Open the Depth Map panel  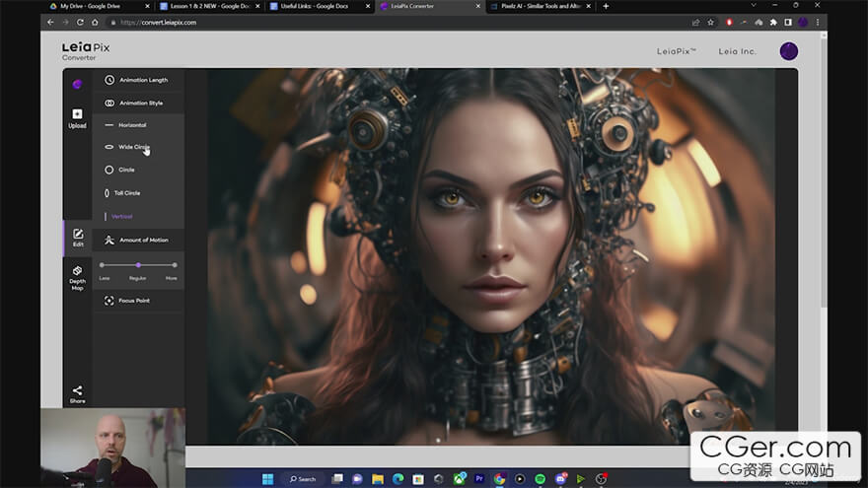[x=77, y=277]
